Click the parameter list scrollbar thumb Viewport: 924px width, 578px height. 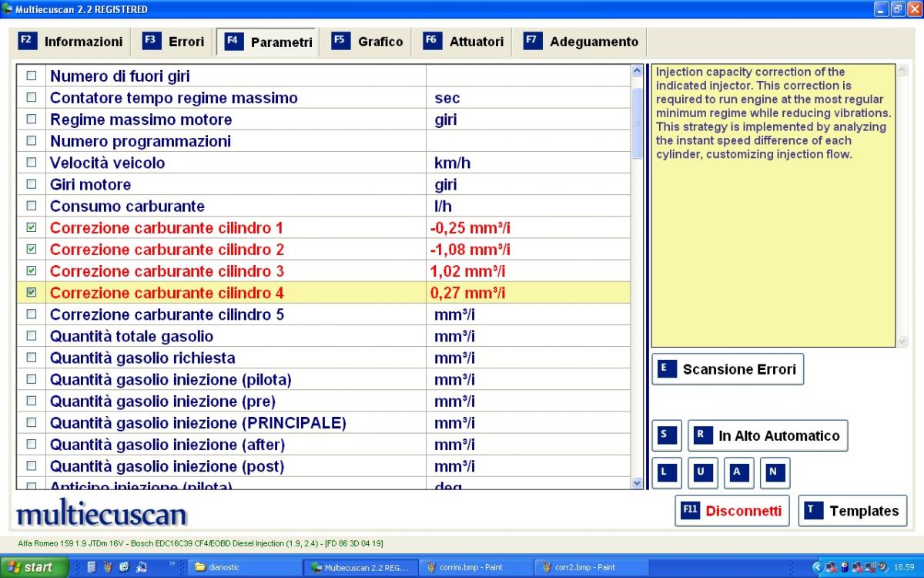637,123
